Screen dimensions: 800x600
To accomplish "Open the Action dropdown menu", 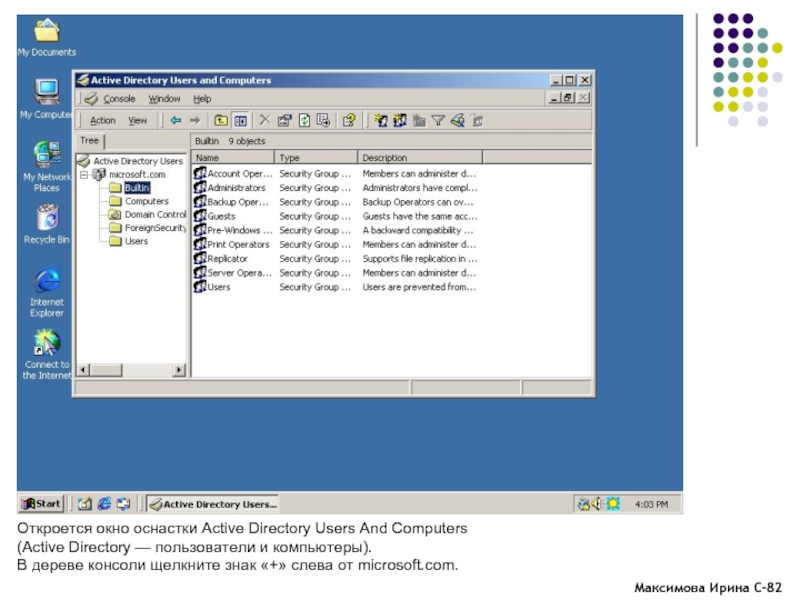I will 103,120.
